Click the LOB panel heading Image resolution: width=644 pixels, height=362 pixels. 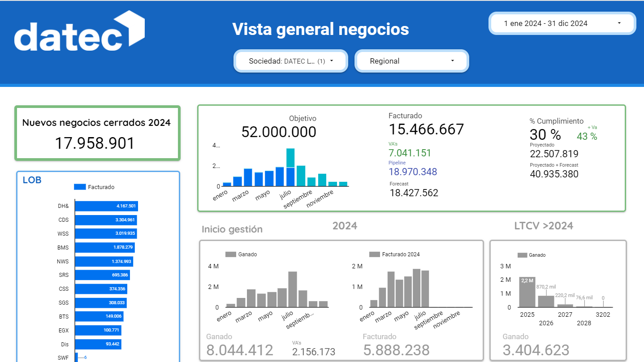click(32, 180)
